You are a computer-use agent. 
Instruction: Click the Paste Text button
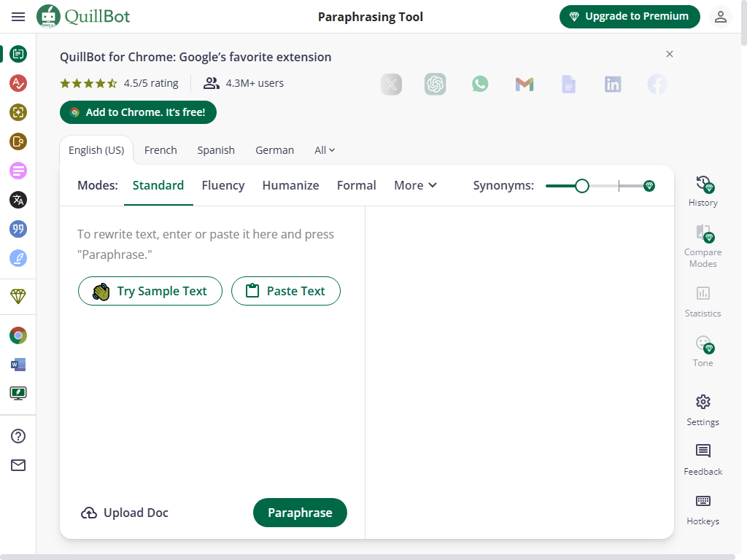pyautogui.click(x=286, y=291)
